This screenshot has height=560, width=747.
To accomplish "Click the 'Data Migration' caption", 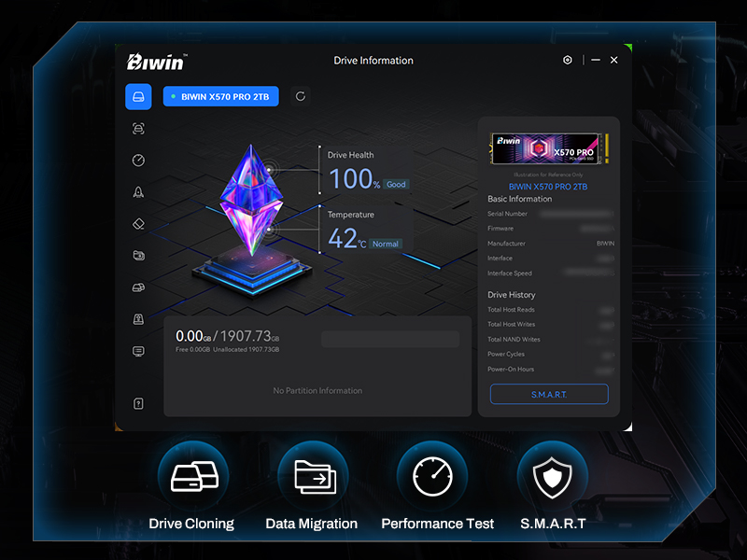I will tap(312, 524).
